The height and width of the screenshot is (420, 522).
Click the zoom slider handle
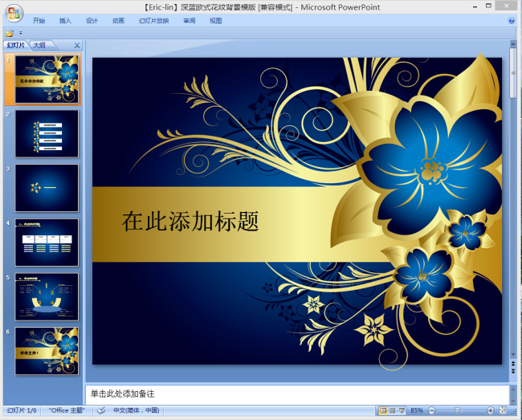point(457,410)
